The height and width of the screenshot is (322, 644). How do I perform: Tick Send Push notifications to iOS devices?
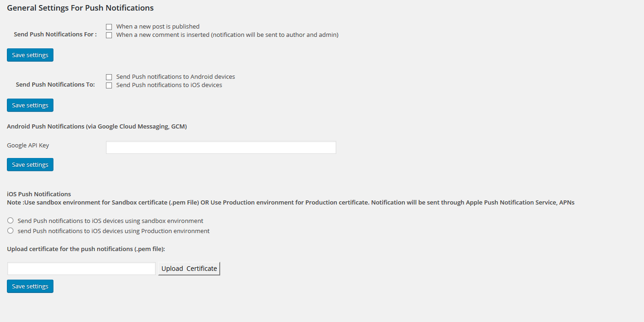point(109,85)
